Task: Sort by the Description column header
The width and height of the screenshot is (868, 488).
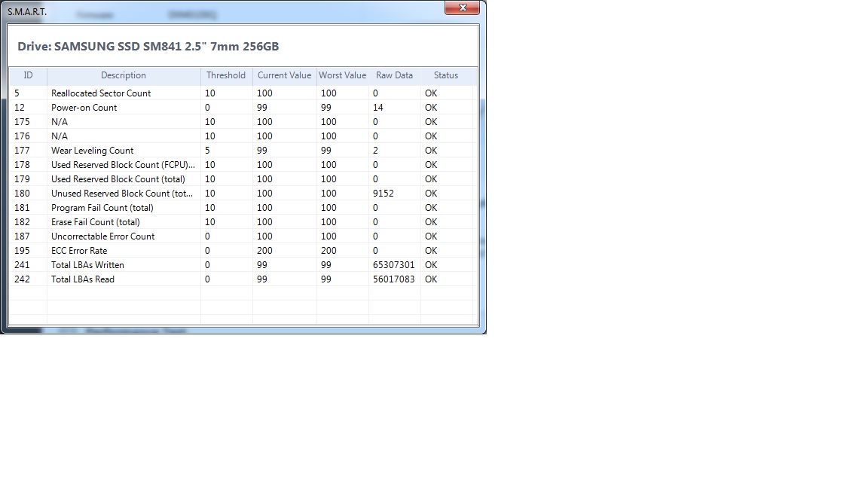Action: (x=124, y=76)
